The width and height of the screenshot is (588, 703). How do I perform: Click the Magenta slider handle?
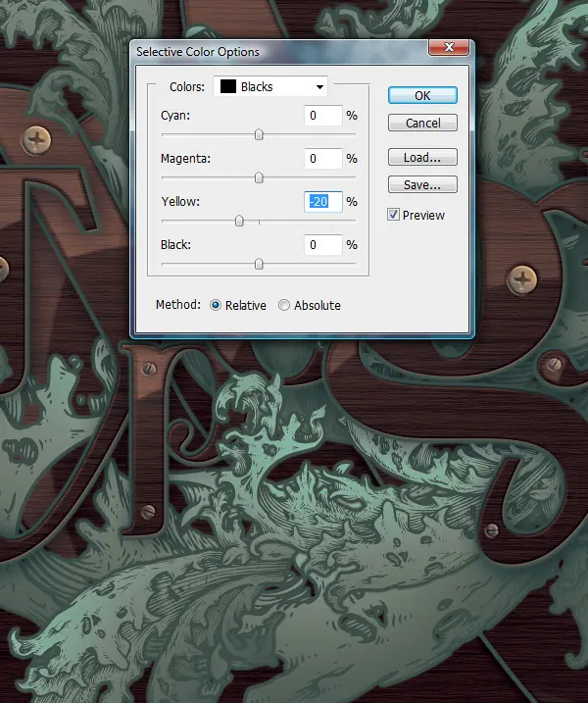click(259, 177)
